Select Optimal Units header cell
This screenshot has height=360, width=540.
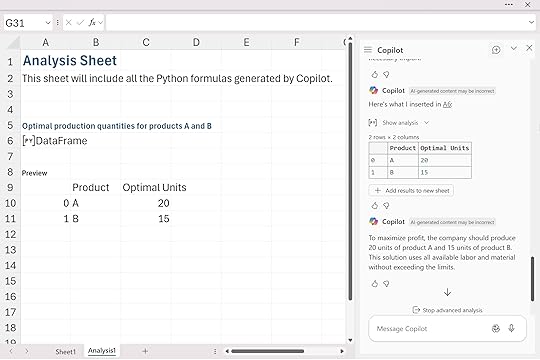coord(154,187)
